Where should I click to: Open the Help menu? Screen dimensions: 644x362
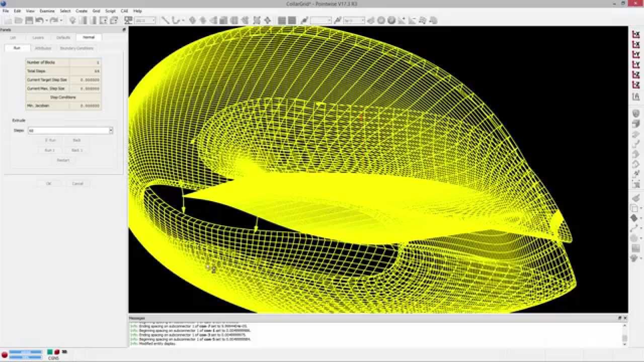tap(137, 11)
